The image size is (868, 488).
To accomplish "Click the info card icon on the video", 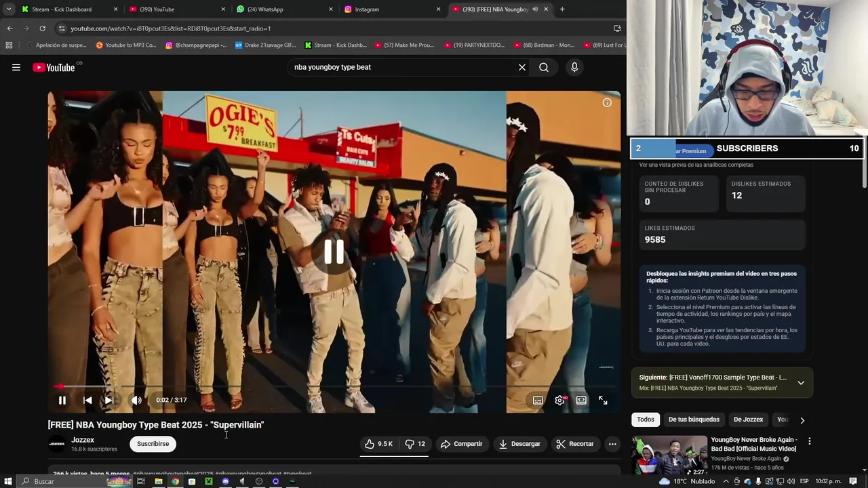I will click(607, 102).
